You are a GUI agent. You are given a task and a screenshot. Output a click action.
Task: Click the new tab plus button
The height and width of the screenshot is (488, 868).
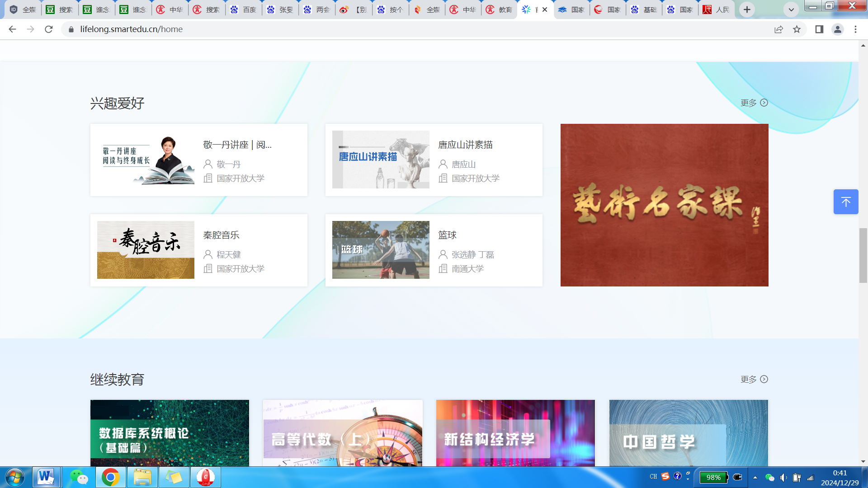point(747,9)
